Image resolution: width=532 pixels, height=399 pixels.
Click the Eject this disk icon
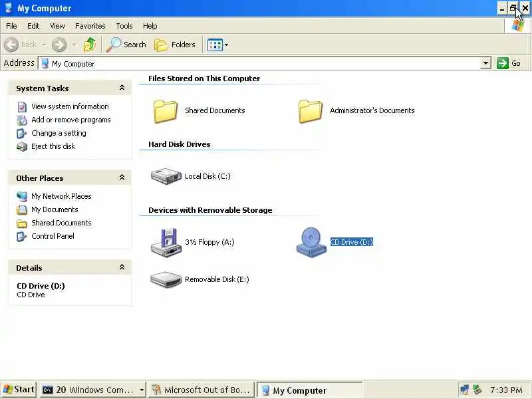click(x=22, y=146)
